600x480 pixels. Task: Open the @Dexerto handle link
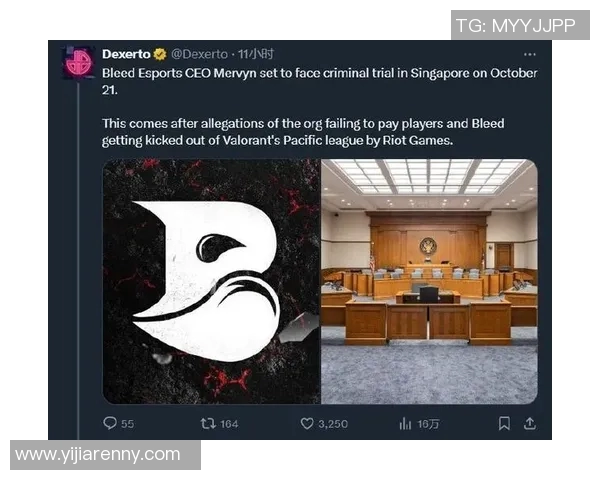pyautogui.click(x=199, y=54)
